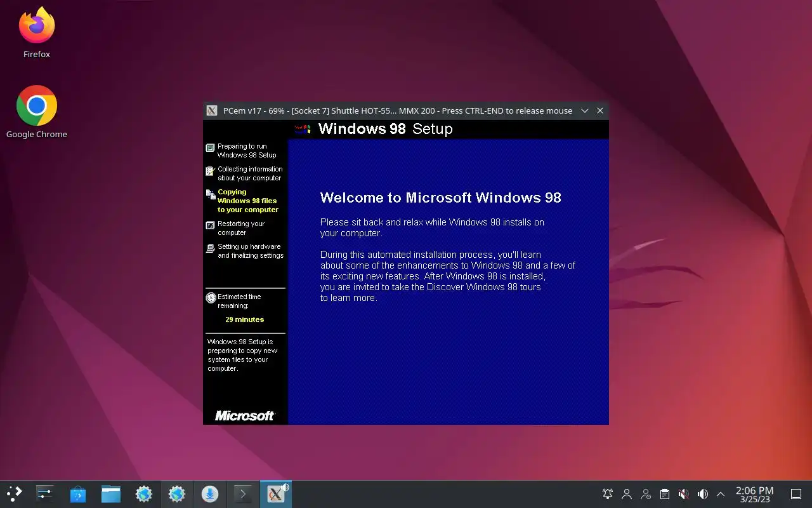Open the volume speaker tray icon
Screen dimensions: 812x508
702,494
